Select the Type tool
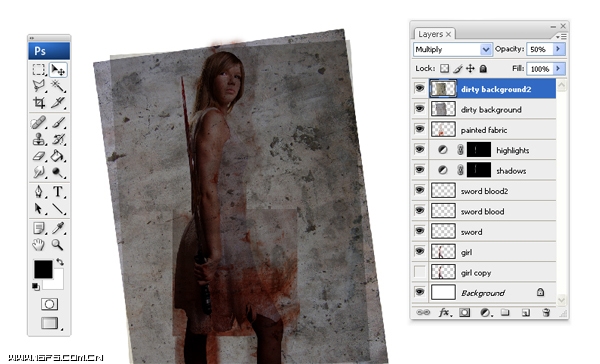Viewport: 600px width, 364px height. (58, 191)
